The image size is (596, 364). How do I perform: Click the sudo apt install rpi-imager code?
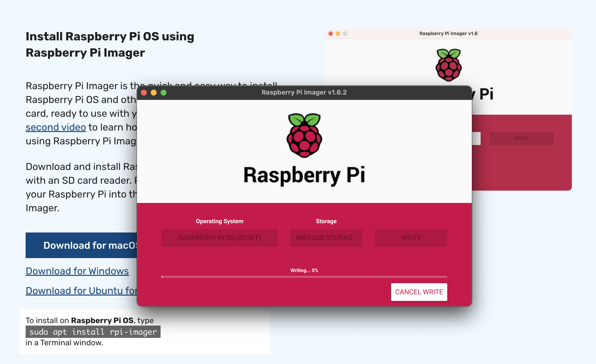(x=93, y=332)
